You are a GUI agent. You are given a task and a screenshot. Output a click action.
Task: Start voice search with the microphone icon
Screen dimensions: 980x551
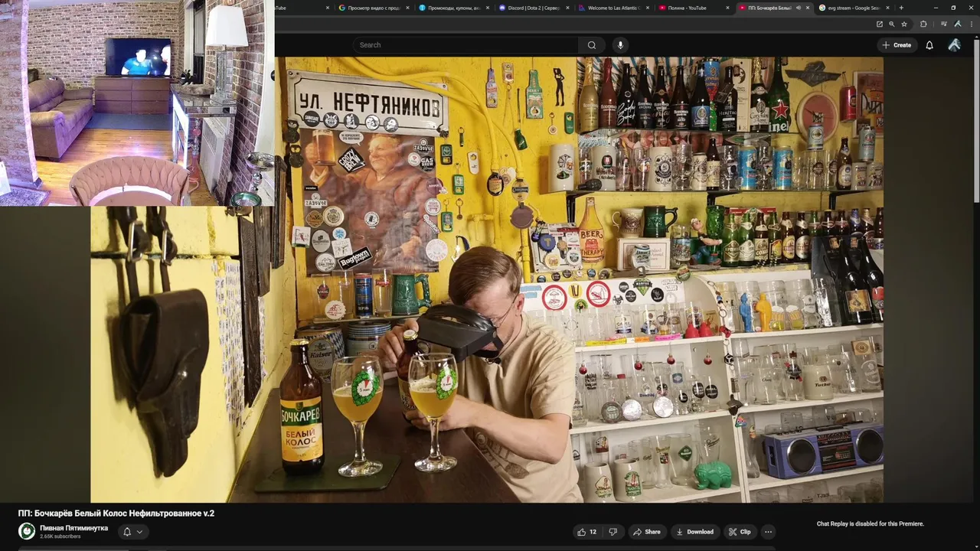[620, 45]
